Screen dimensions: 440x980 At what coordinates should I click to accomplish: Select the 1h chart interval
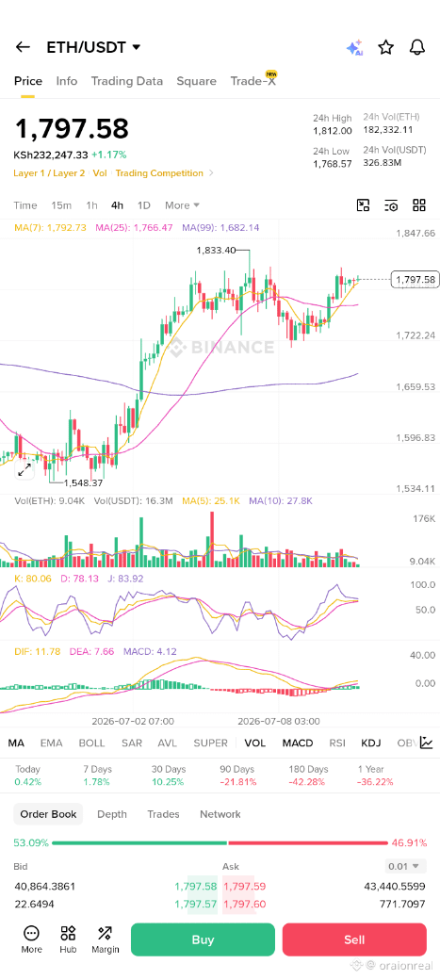92,205
